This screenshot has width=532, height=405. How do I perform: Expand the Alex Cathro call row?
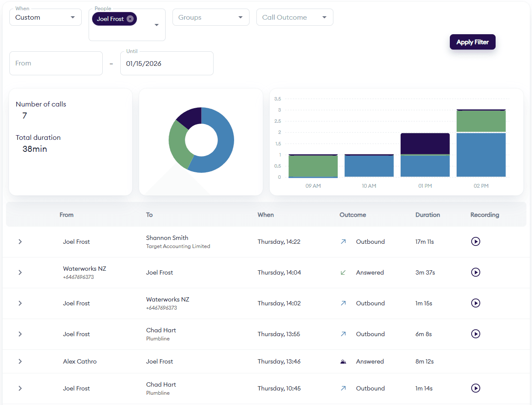[20, 361]
